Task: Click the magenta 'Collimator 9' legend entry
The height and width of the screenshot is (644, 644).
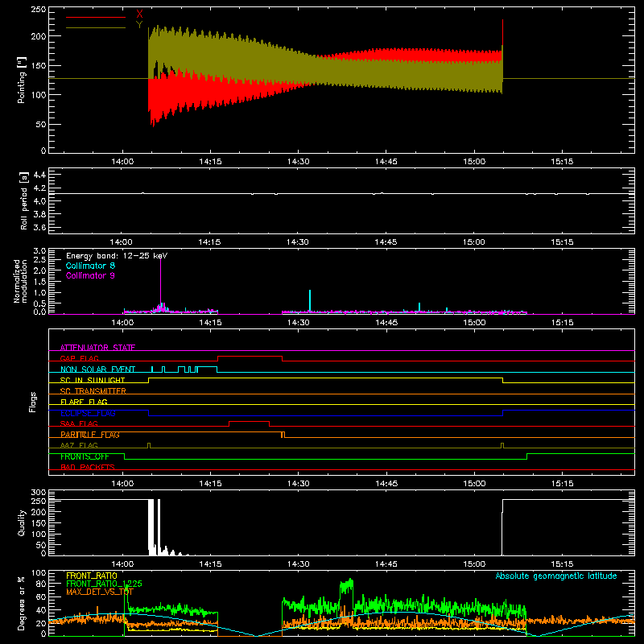Action: point(90,275)
